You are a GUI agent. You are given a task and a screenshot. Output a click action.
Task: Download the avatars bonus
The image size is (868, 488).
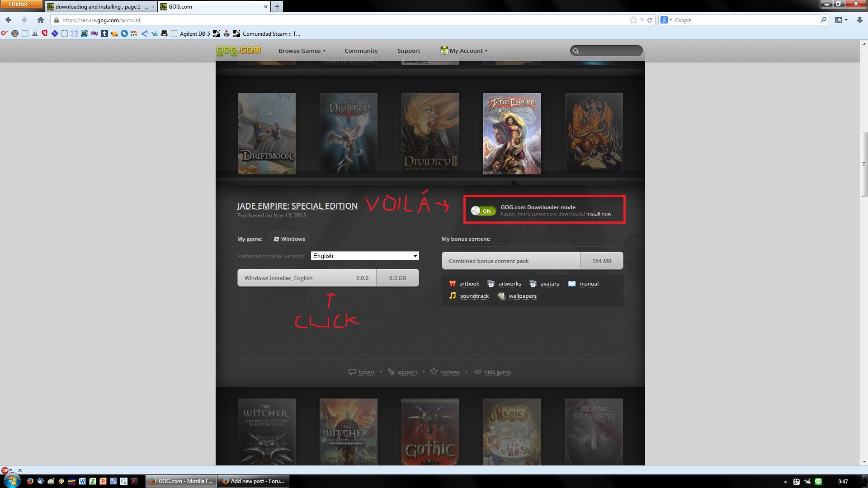tap(549, 284)
